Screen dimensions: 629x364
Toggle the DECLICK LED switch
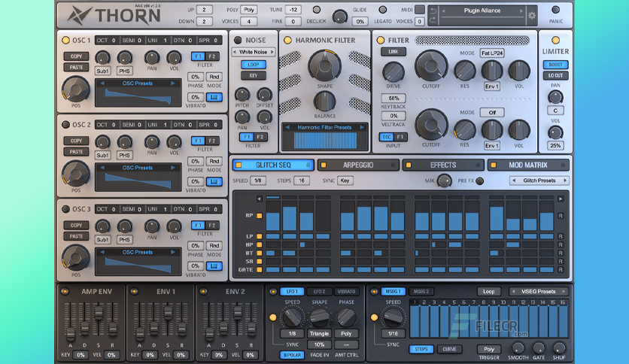tap(317, 10)
